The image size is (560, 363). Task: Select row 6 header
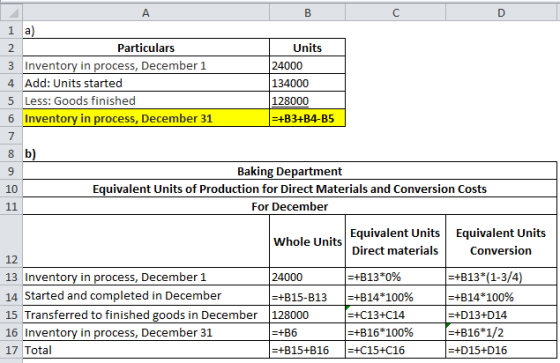11,118
